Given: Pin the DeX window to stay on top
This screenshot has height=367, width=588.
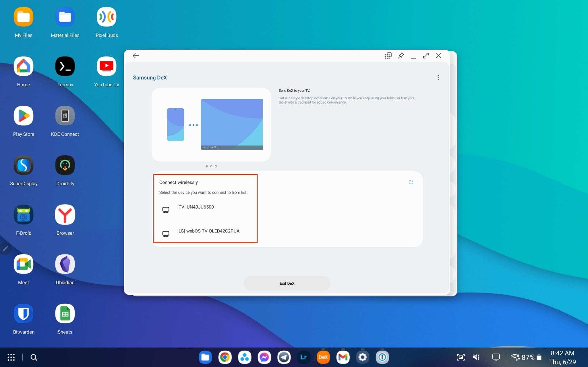Looking at the screenshot, I should (401, 55).
